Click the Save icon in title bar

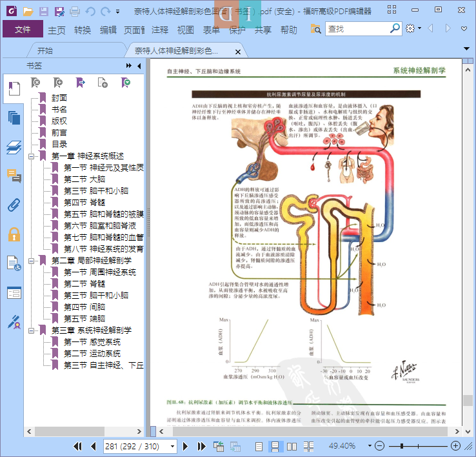pyautogui.click(x=44, y=12)
